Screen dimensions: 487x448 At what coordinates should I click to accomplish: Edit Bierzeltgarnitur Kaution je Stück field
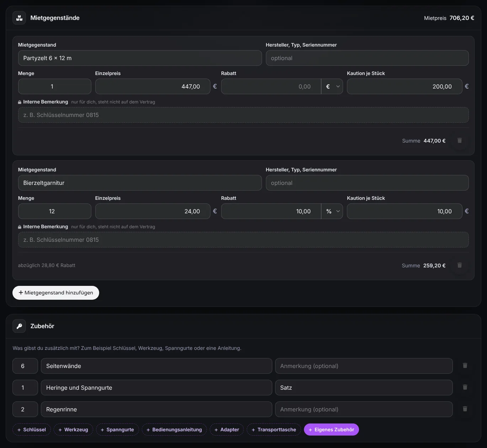[405, 211]
